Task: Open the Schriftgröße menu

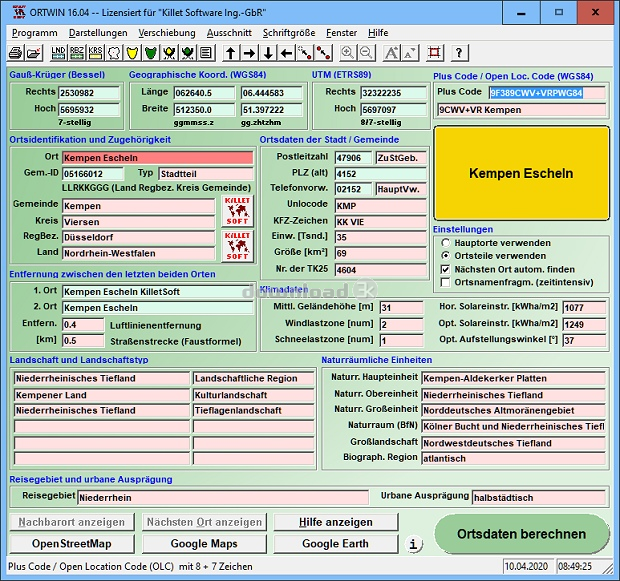Action: [x=289, y=32]
